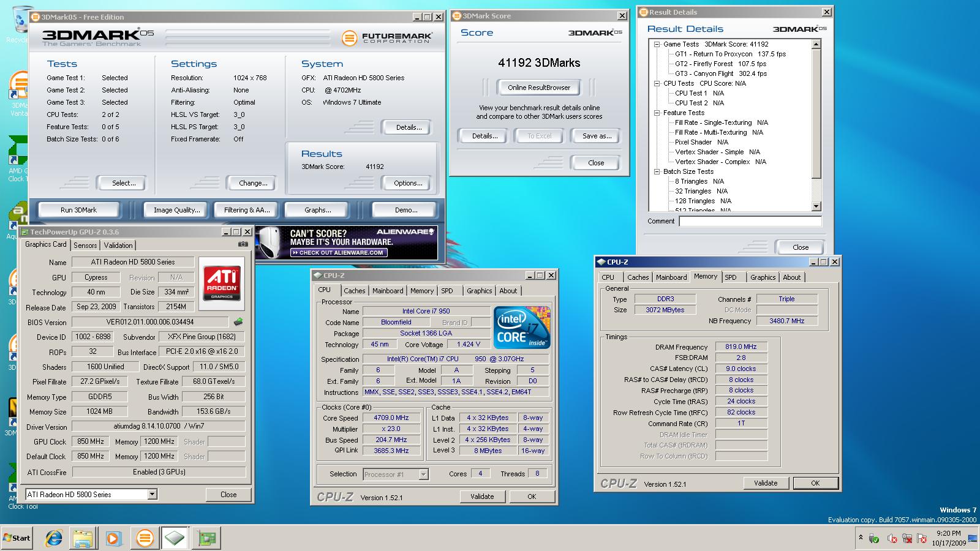Collapse the Feature Tests tree node

[657, 113]
